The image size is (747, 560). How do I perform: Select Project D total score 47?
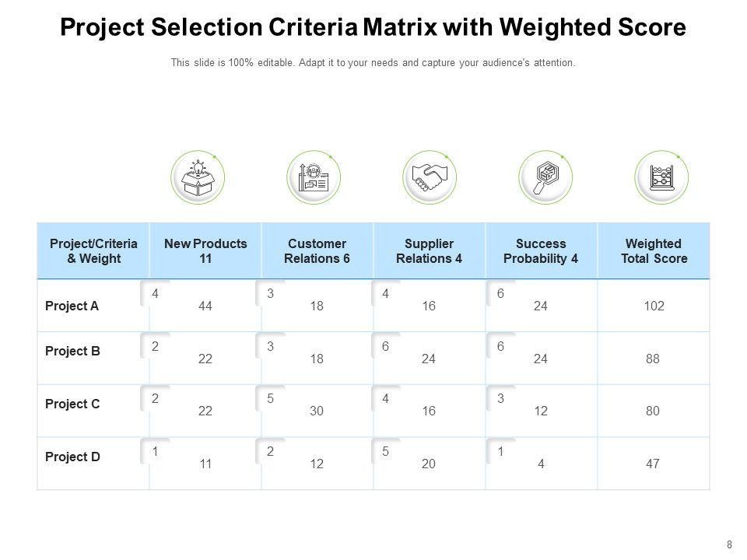653,464
